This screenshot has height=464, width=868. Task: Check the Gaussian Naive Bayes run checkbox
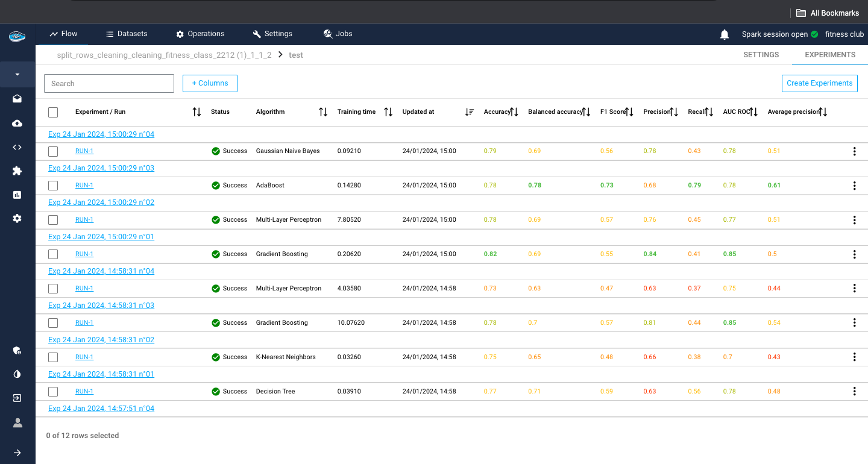[x=53, y=151]
